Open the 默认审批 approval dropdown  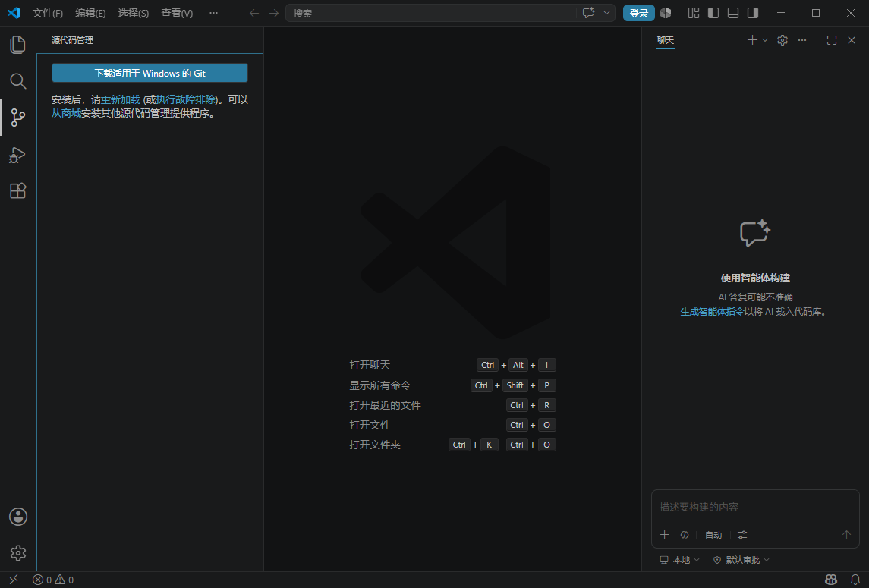pyautogui.click(x=741, y=560)
